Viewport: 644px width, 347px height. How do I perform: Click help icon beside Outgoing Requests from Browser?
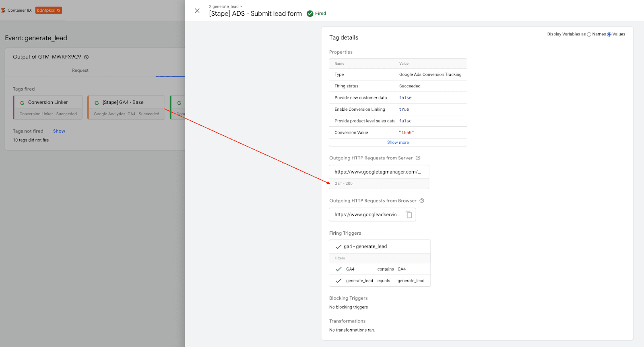[x=422, y=201]
